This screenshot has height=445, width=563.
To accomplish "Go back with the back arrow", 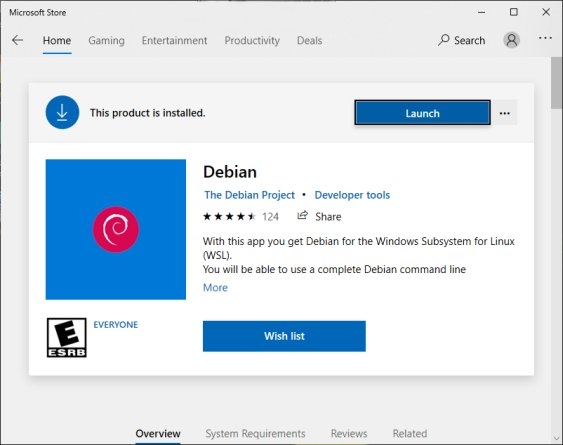I will click(17, 40).
